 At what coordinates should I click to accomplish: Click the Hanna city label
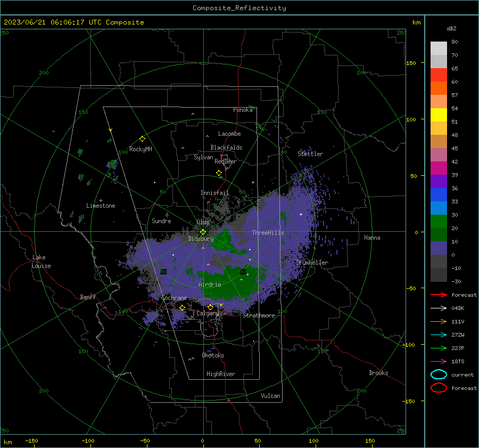pyautogui.click(x=372, y=238)
